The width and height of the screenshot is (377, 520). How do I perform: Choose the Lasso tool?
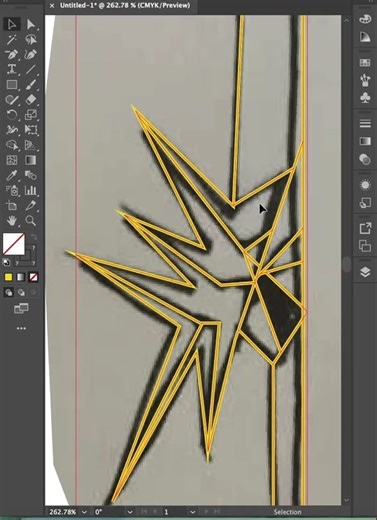31,40
